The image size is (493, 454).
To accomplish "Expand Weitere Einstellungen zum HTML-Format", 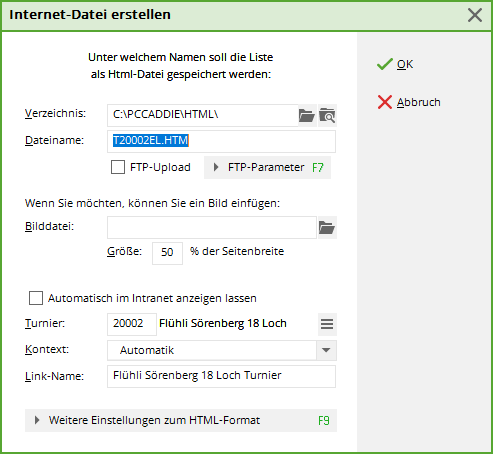I will point(181,420).
